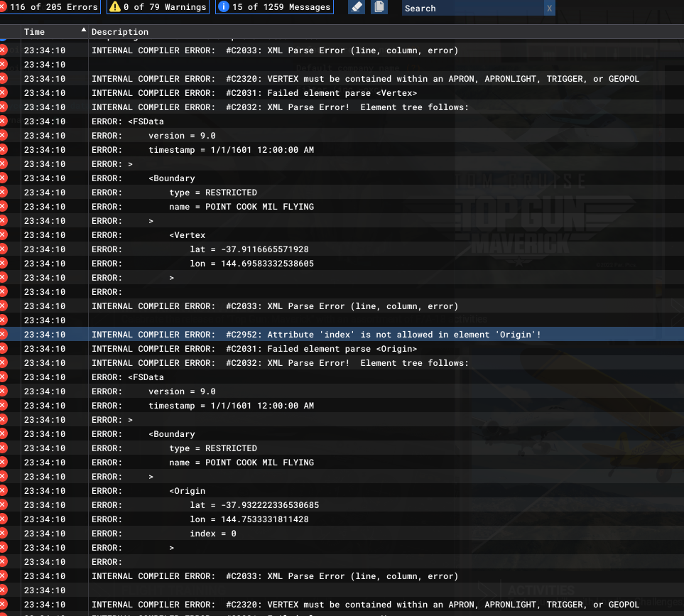Sort by the Time column header

pos(55,32)
